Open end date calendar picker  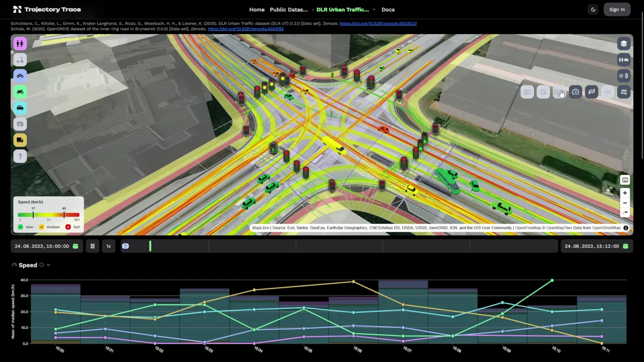[x=625, y=246]
